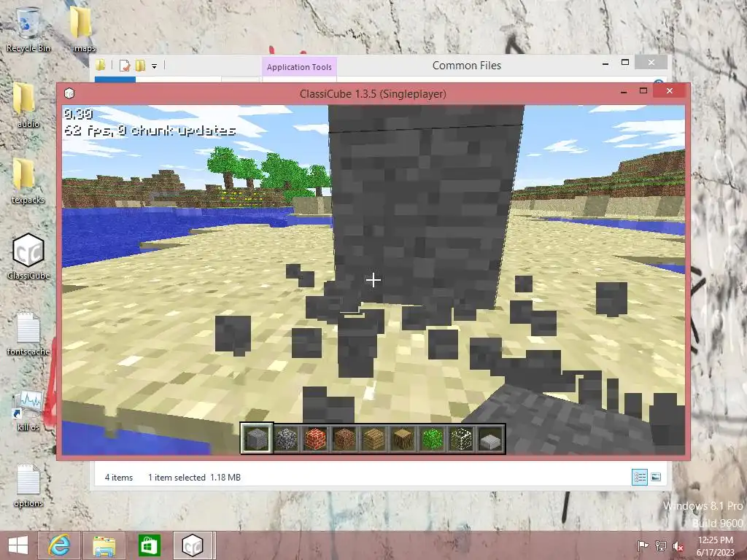Screen dimensions: 747x560
Task: Minimize the Common Files Explorer window
Action: 605,63
